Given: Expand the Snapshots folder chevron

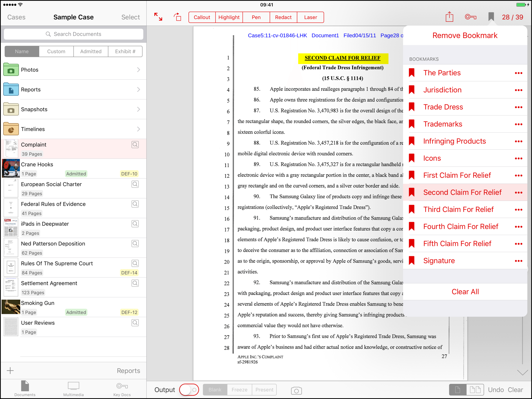Looking at the screenshot, I should (x=139, y=109).
